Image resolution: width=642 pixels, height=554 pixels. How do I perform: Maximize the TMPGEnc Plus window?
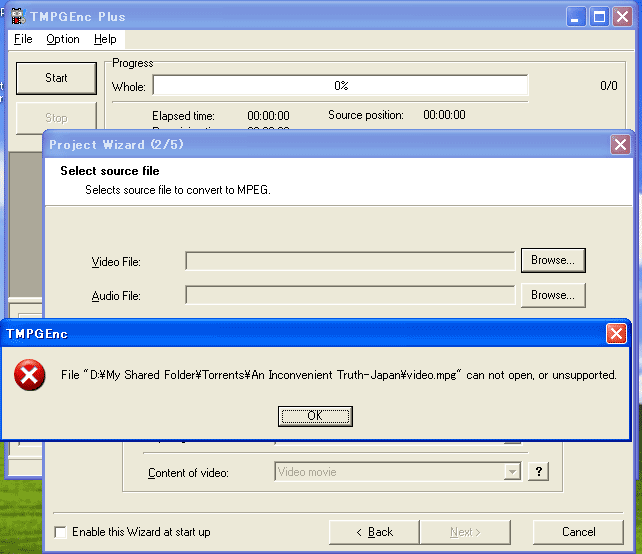tap(599, 17)
